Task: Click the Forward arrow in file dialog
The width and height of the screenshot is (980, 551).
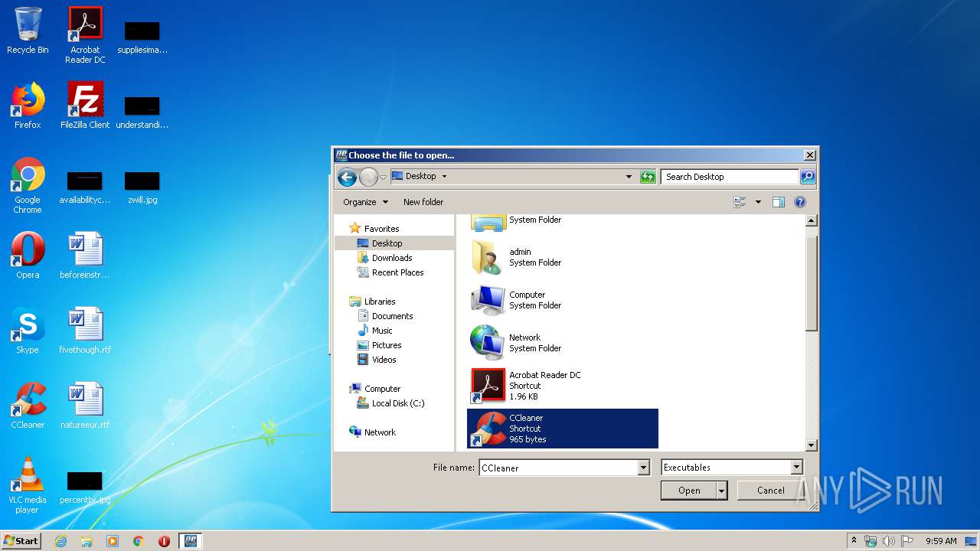Action: (x=368, y=177)
